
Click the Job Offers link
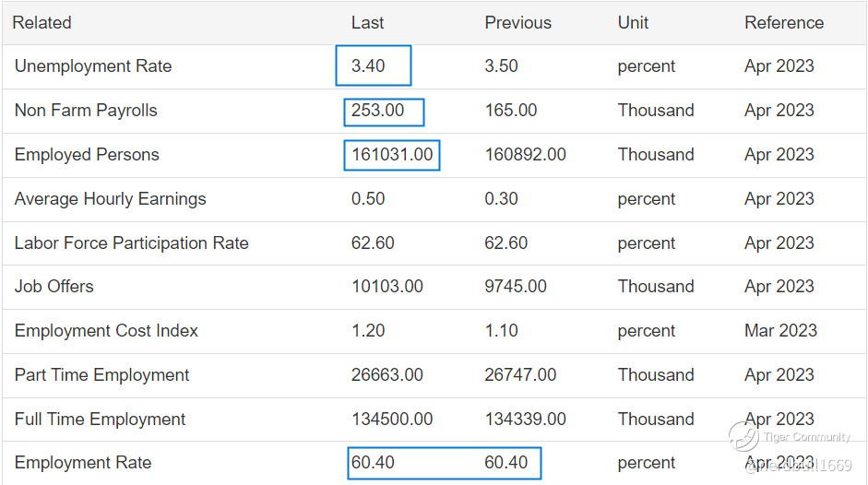[x=54, y=287]
